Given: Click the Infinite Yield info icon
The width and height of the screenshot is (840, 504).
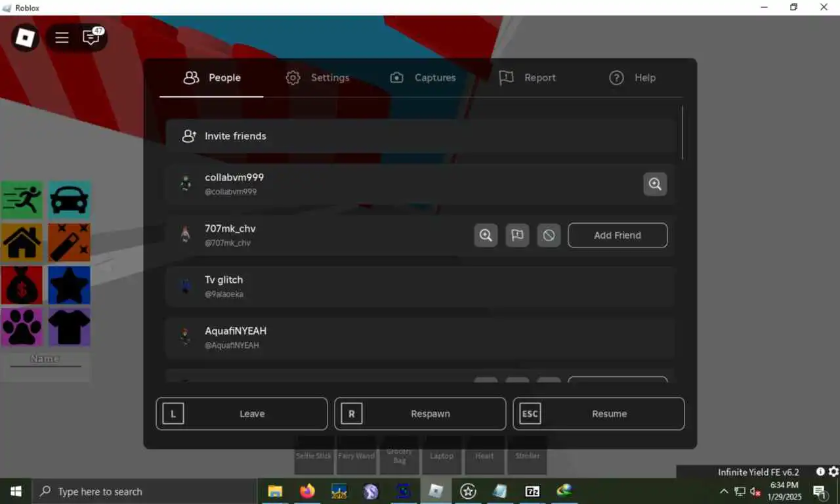Looking at the screenshot, I should (820, 471).
